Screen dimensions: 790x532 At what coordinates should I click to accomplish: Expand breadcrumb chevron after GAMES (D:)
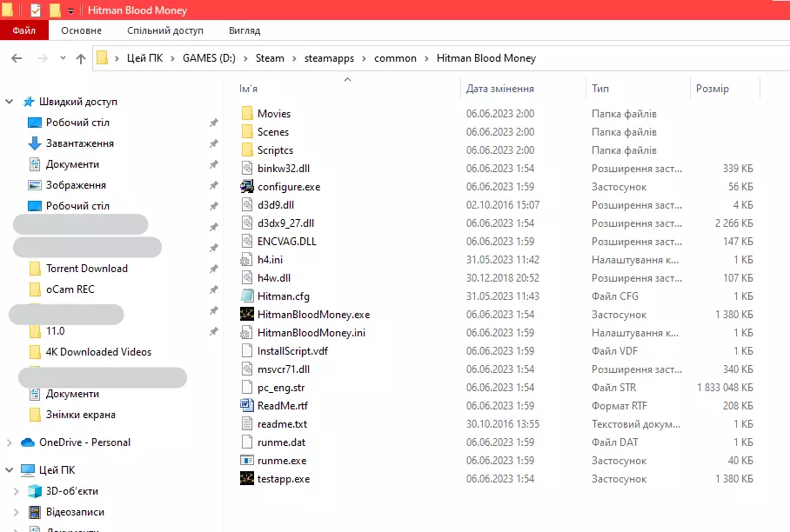coord(246,58)
